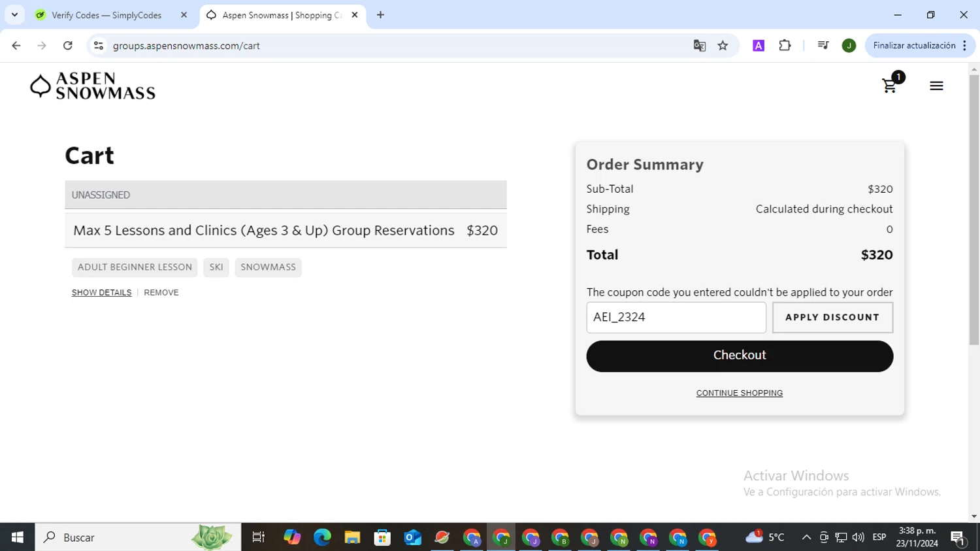Click the translate page icon
980x551 pixels.
tap(700, 46)
